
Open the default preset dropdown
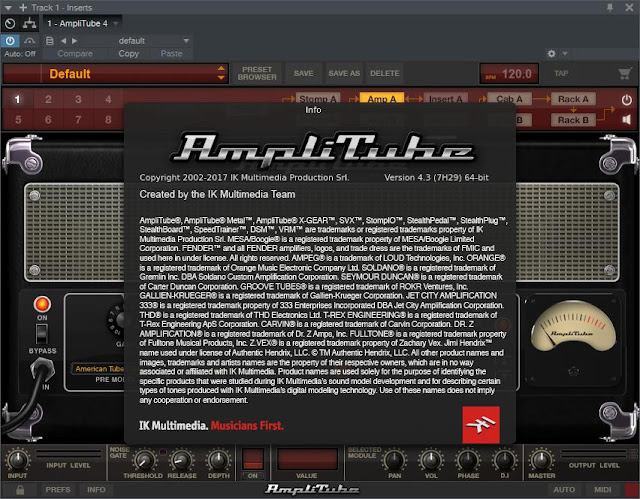186,41
